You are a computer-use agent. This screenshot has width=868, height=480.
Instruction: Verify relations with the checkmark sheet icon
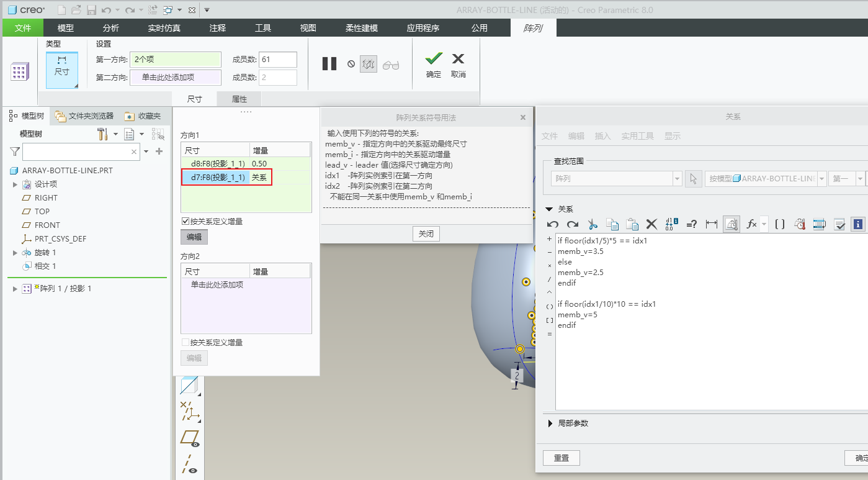(839, 224)
